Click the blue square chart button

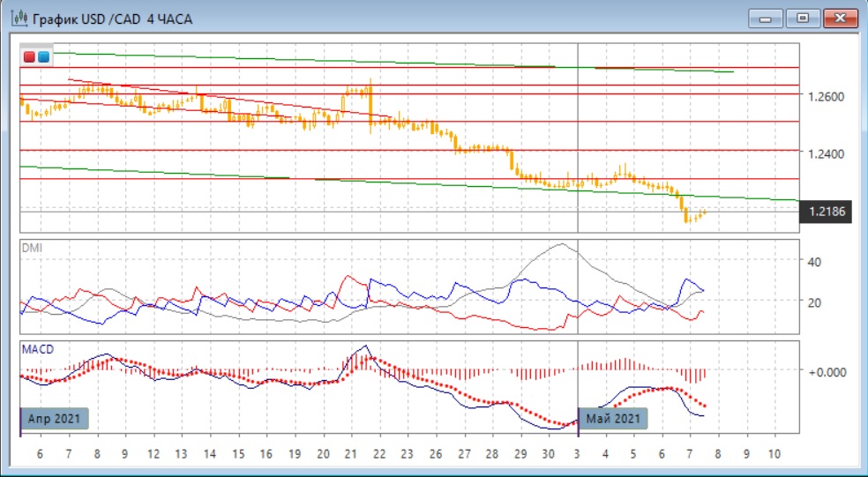[x=43, y=57]
